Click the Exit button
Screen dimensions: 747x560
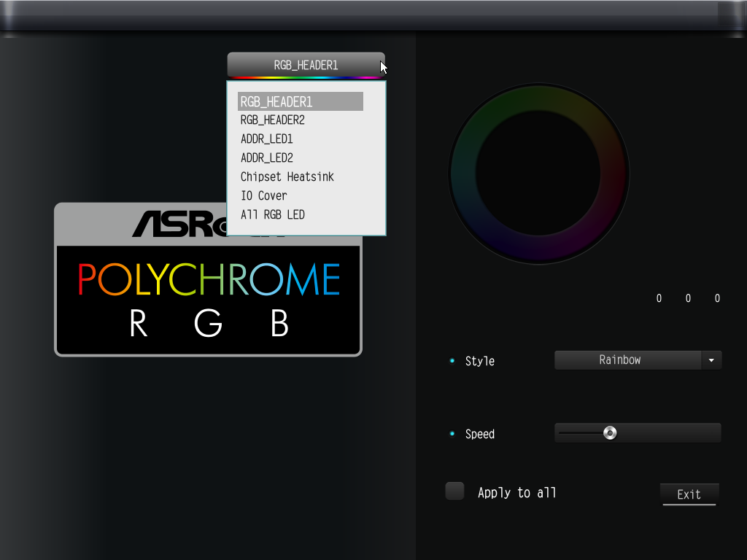689,494
